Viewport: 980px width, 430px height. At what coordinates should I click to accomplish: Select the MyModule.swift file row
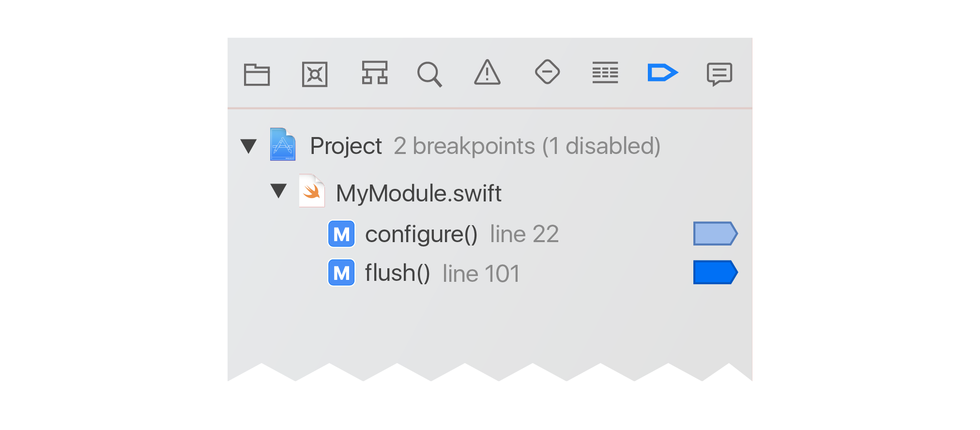click(x=490, y=193)
